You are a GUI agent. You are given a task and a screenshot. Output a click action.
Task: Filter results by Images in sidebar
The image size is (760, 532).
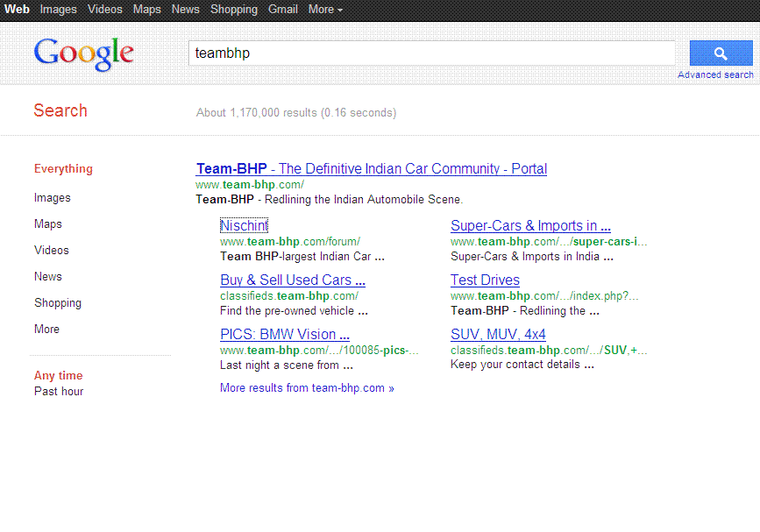[53, 198]
